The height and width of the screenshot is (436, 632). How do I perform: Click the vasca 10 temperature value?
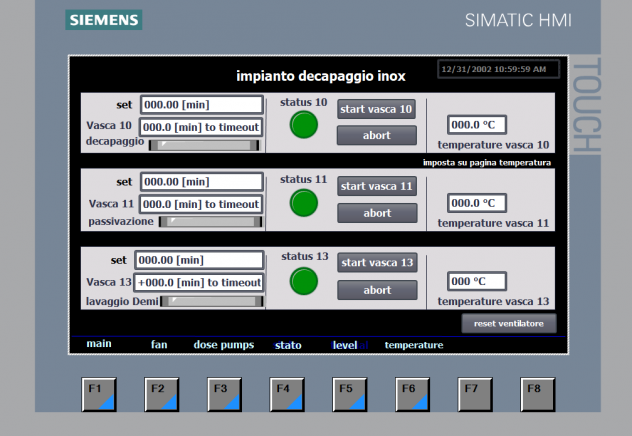point(477,125)
